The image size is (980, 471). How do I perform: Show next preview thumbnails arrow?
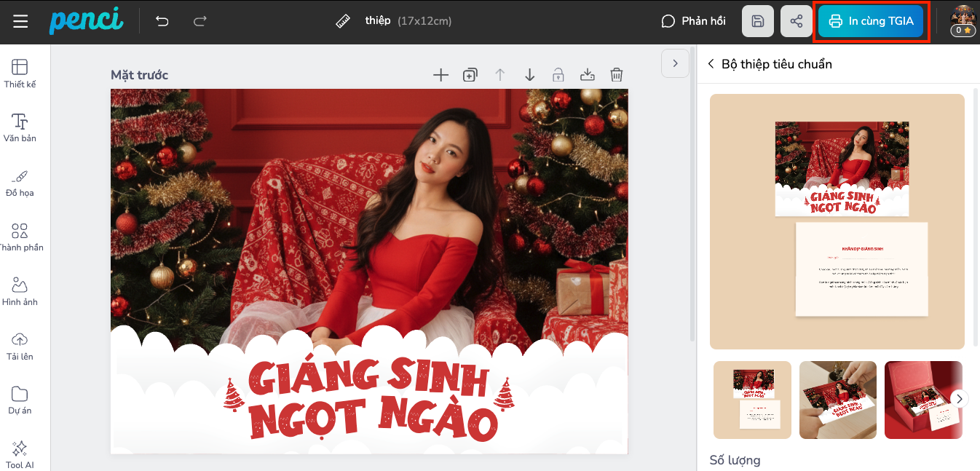pyautogui.click(x=960, y=398)
